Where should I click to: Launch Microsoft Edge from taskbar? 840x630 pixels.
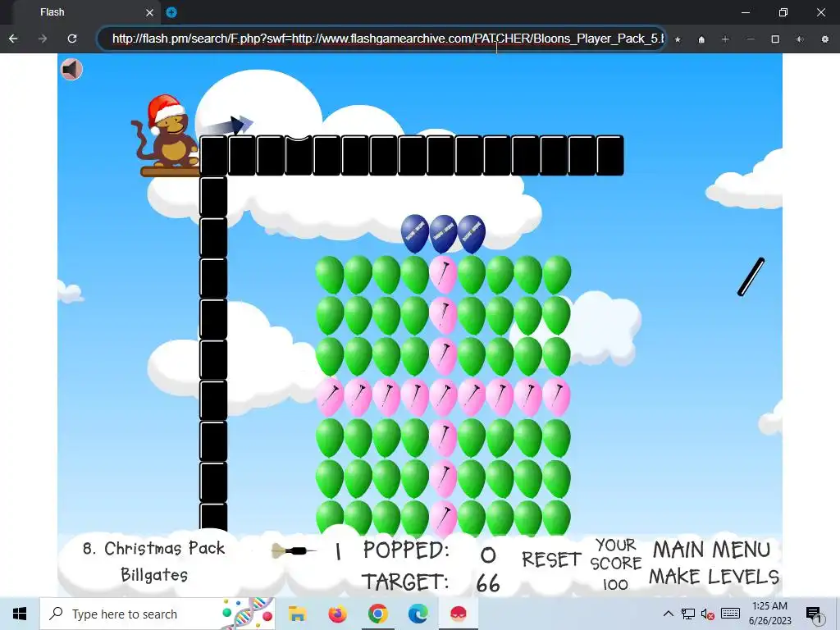click(418, 614)
